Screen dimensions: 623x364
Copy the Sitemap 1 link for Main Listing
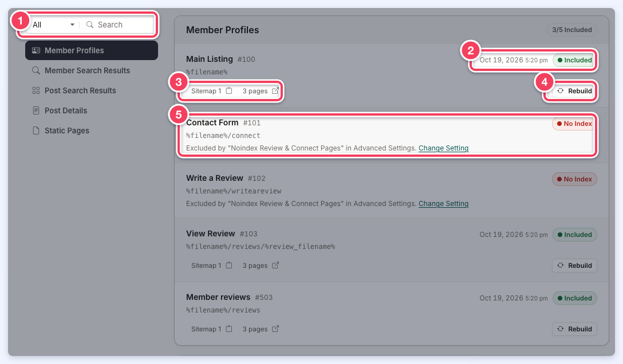pos(229,90)
